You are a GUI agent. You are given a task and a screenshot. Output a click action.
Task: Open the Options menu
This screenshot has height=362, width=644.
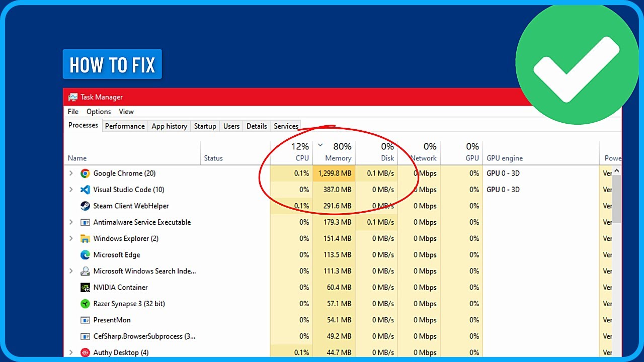point(99,112)
